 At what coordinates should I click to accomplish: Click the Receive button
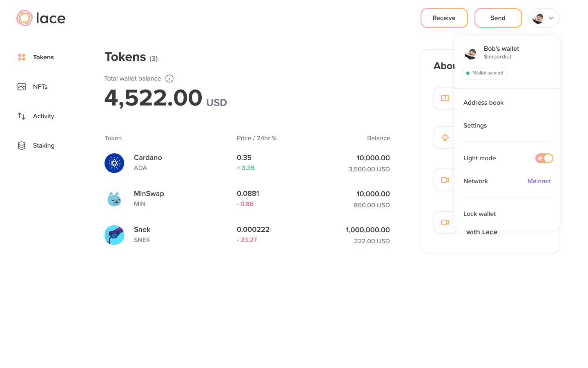coord(444,18)
